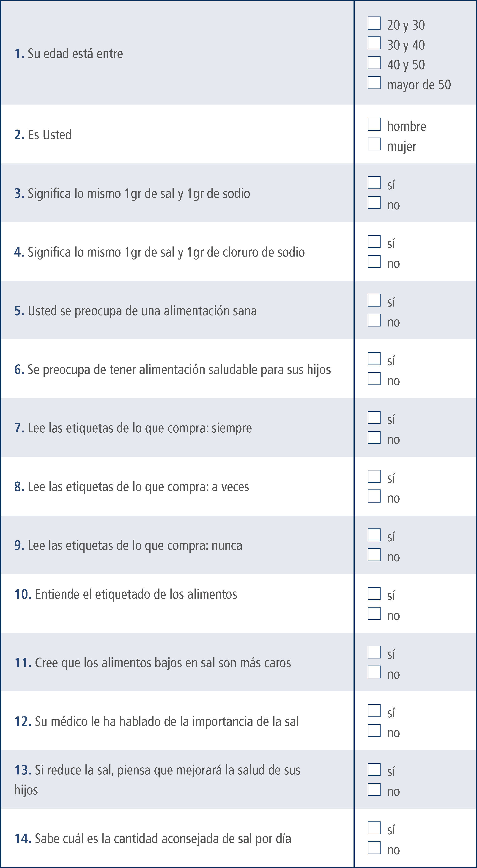Mark 'sí' for knowing daily salt amount
Image resolution: width=477 pixels, height=868 pixels.
pyautogui.click(x=374, y=828)
